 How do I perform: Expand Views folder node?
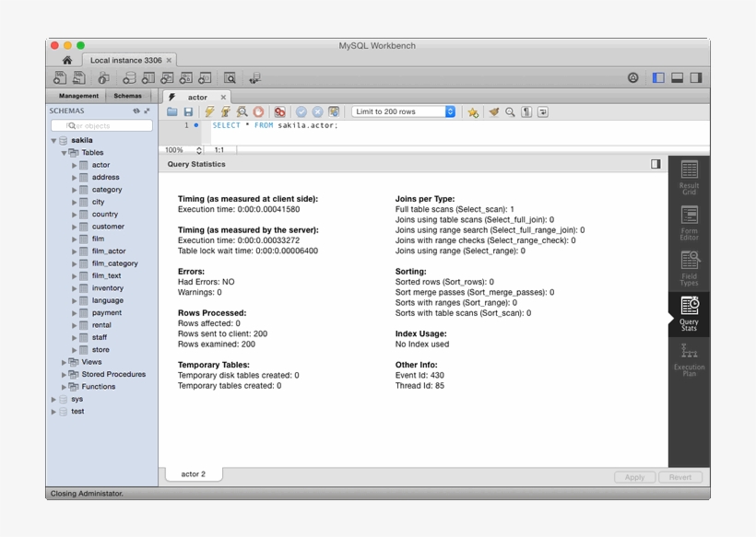64,362
